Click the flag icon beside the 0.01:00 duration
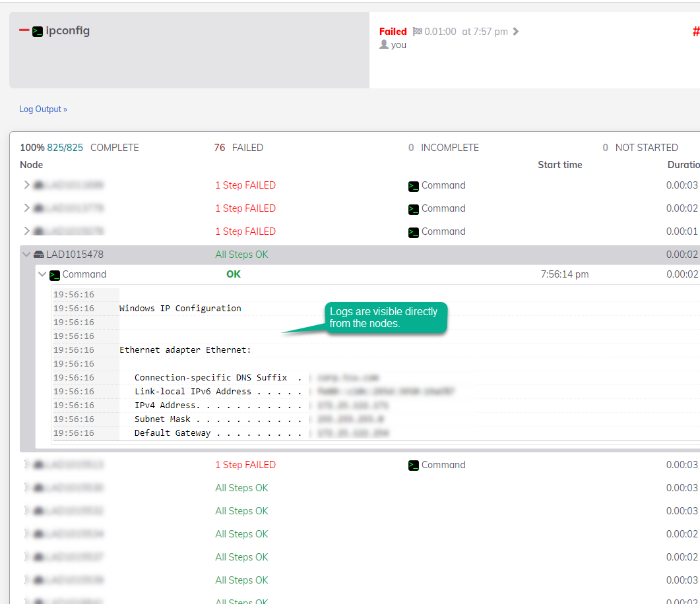Image resolution: width=700 pixels, height=604 pixels. [x=416, y=31]
